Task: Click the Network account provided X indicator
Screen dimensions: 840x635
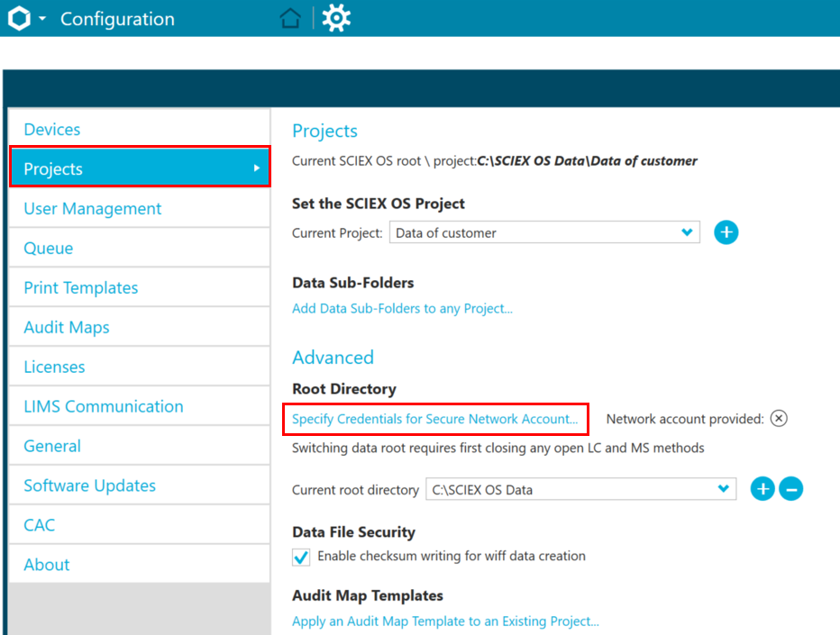Action: point(780,419)
